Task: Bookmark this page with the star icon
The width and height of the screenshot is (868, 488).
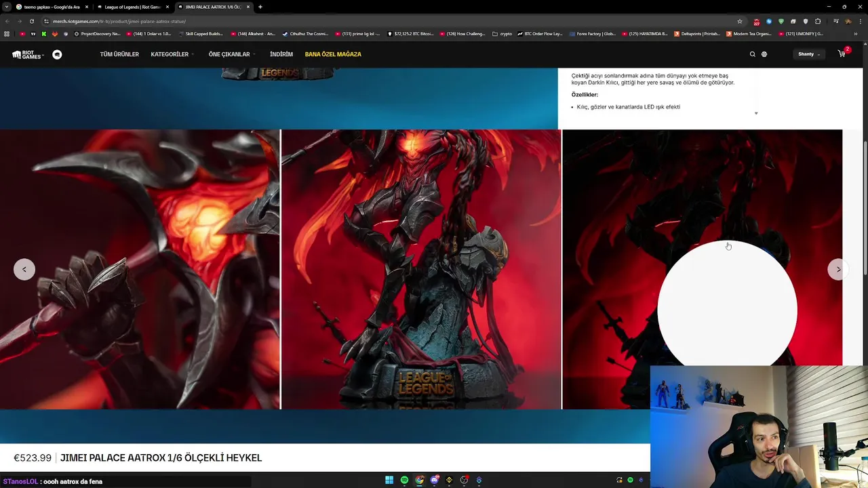Action: (x=740, y=21)
